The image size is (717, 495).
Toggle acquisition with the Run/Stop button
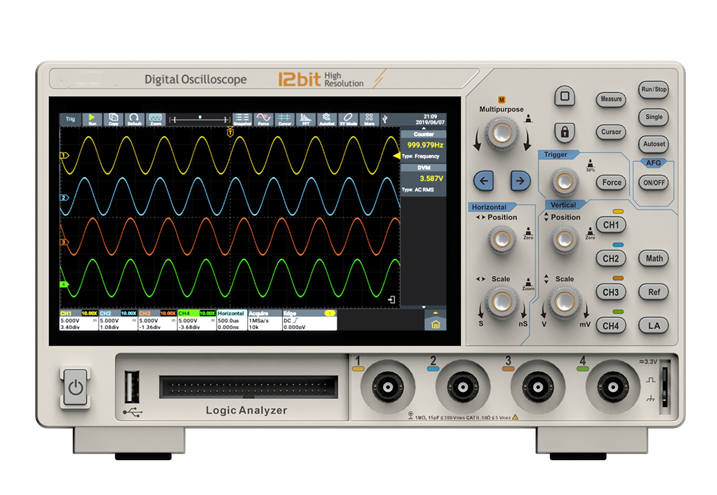pos(654,90)
